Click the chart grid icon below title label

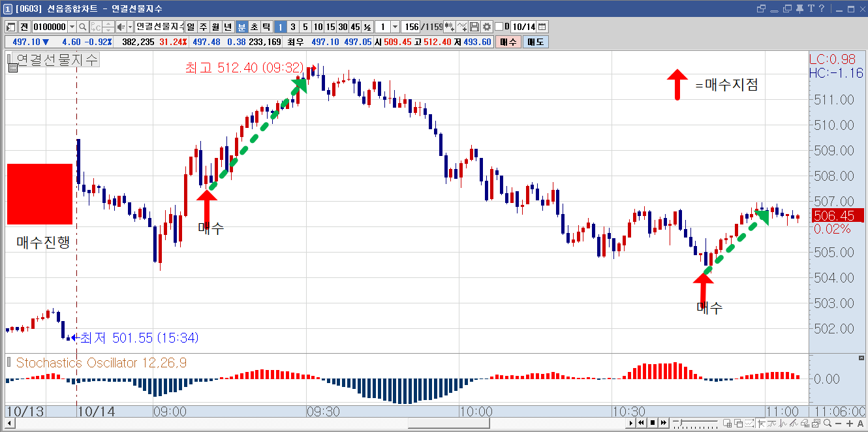(x=12, y=67)
